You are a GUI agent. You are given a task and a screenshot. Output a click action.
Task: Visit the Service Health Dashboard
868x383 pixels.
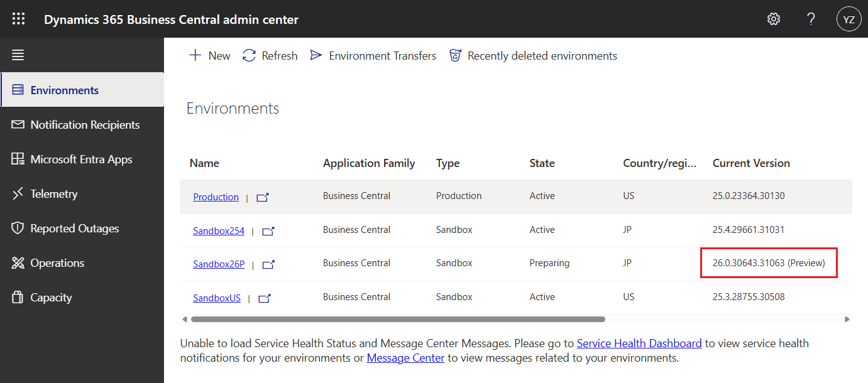pos(639,343)
